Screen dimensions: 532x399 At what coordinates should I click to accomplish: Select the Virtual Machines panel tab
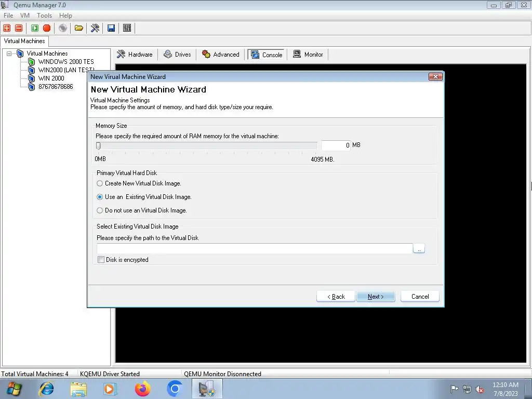point(24,41)
